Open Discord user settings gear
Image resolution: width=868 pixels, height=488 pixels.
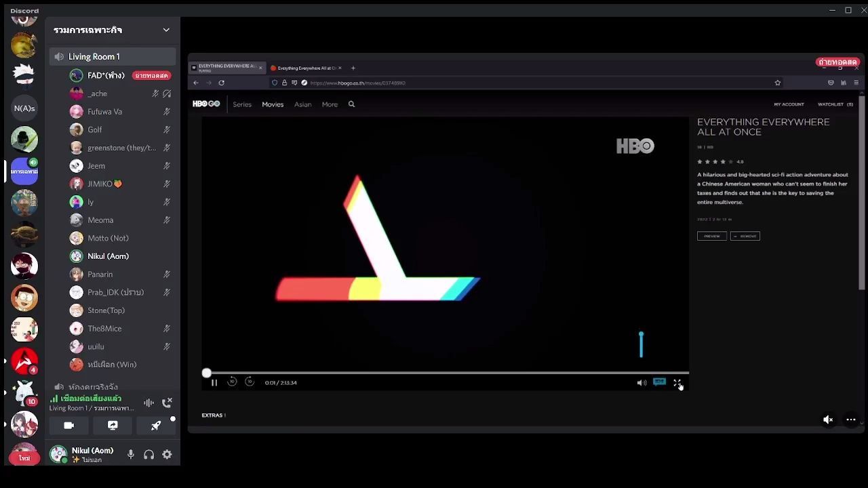[167, 455]
